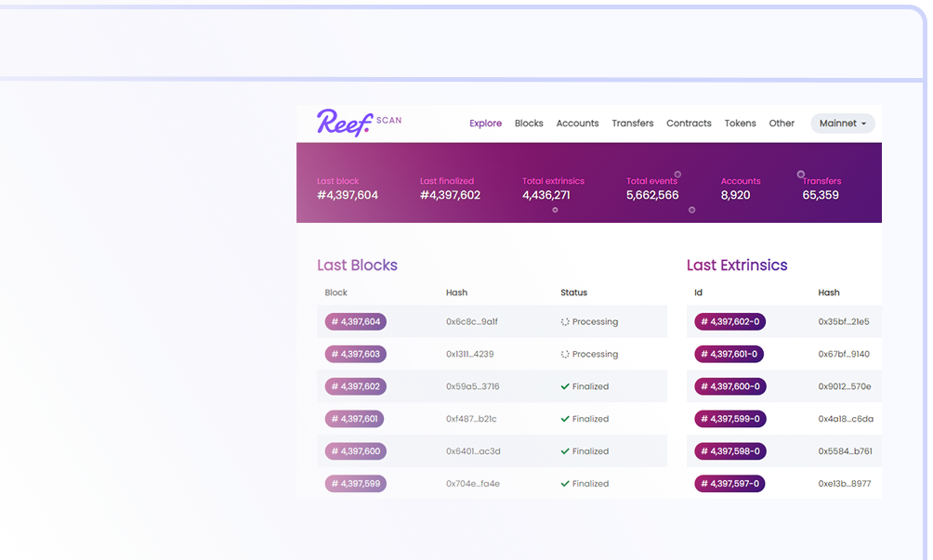The image size is (933, 560).
Task: Click the Status column header
Action: (x=573, y=293)
